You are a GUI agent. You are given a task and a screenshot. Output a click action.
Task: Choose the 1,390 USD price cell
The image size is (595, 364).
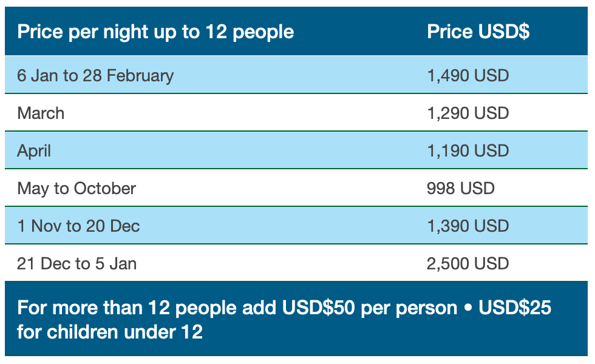coord(468,226)
